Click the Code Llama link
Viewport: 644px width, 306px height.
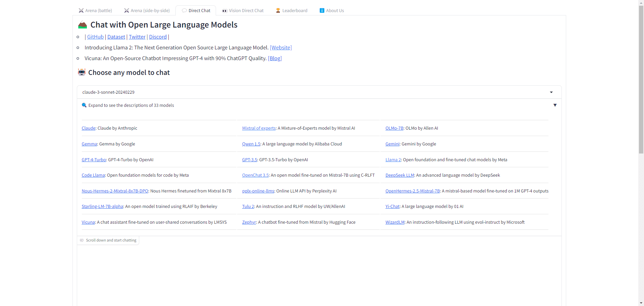click(x=93, y=175)
